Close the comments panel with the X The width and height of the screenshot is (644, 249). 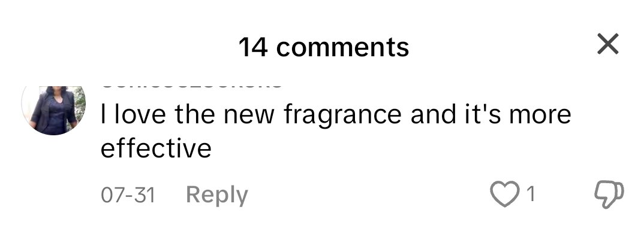click(608, 44)
